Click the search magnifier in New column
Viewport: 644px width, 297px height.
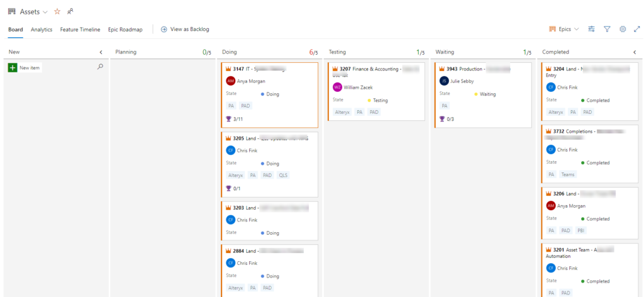(100, 67)
